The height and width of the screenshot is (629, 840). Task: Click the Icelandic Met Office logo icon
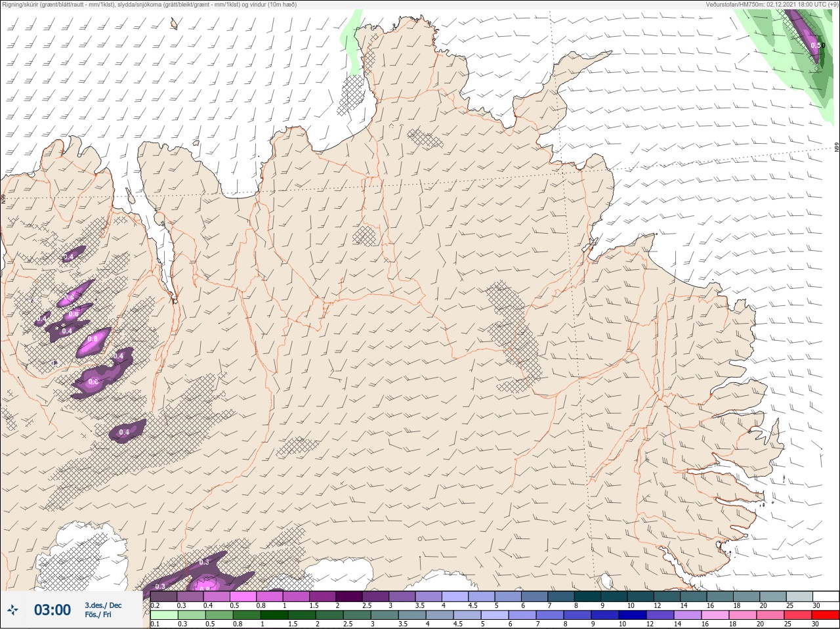coord(12,610)
